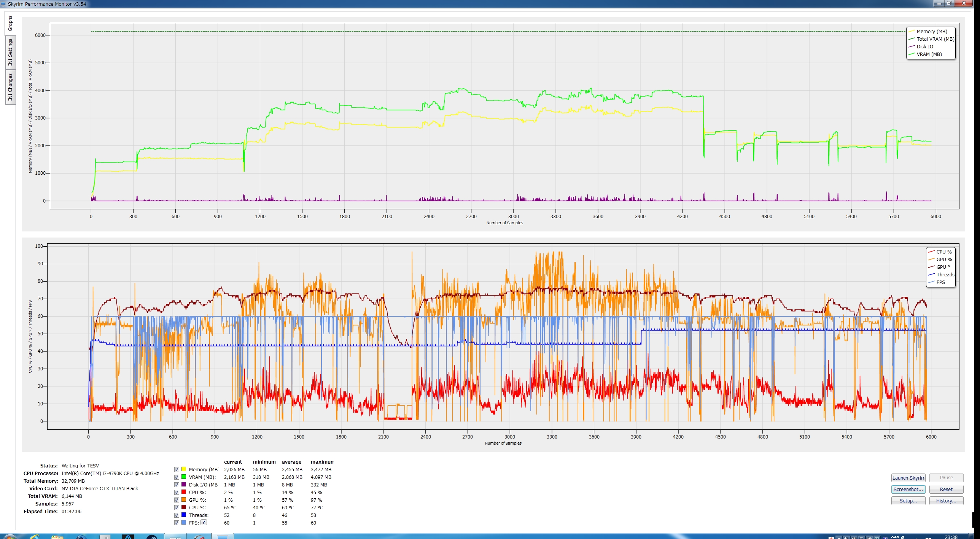Viewport: 980px width, 539px height.
Task: Open the INI Settings tab
Action: coord(10,52)
